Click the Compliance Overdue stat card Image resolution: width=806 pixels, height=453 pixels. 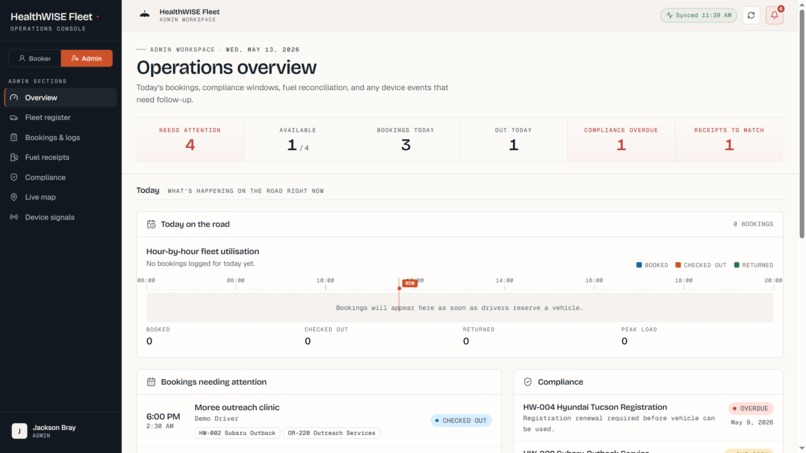click(621, 140)
